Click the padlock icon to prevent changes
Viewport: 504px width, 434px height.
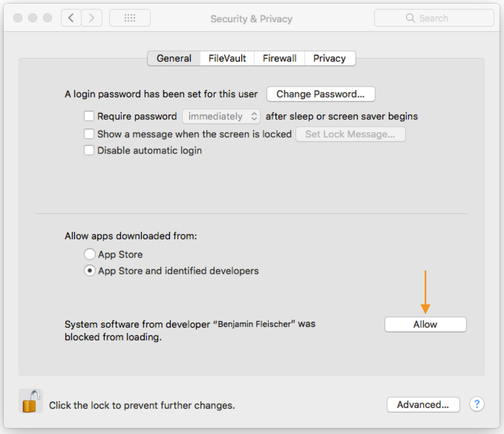tap(31, 401)
